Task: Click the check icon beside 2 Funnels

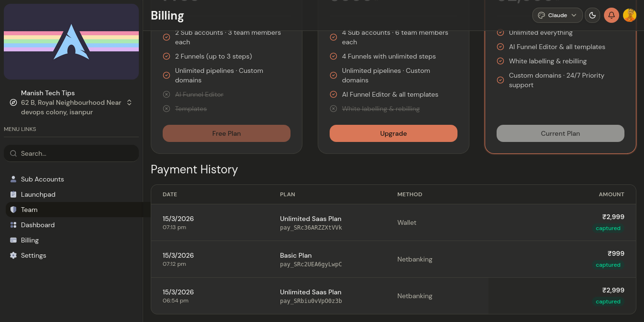Action: point(166,56)
